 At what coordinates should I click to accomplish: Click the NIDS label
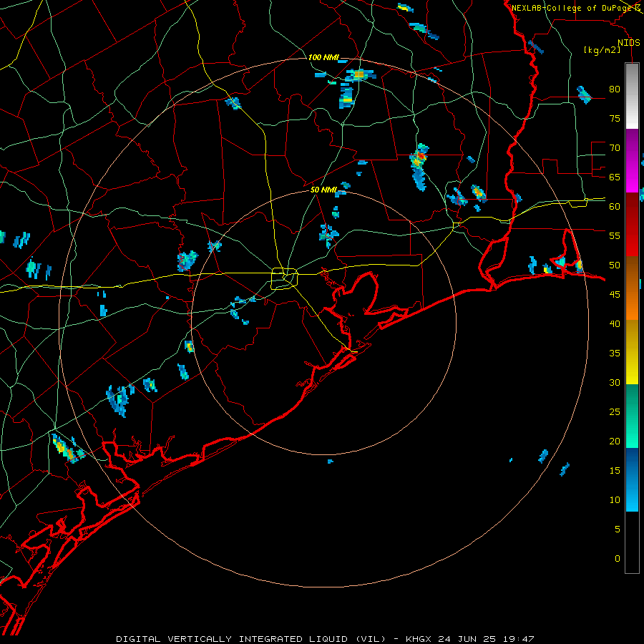point(628,43)
